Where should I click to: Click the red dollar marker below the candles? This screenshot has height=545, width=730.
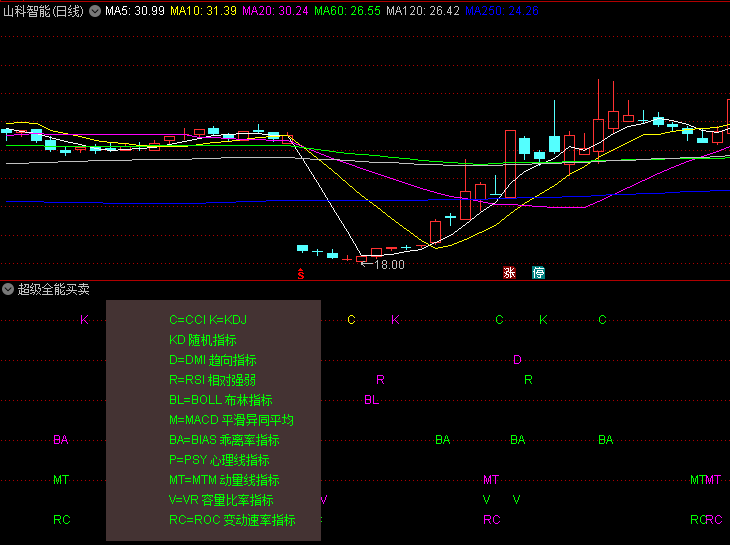pyautogui.click(x=299, y=272)
